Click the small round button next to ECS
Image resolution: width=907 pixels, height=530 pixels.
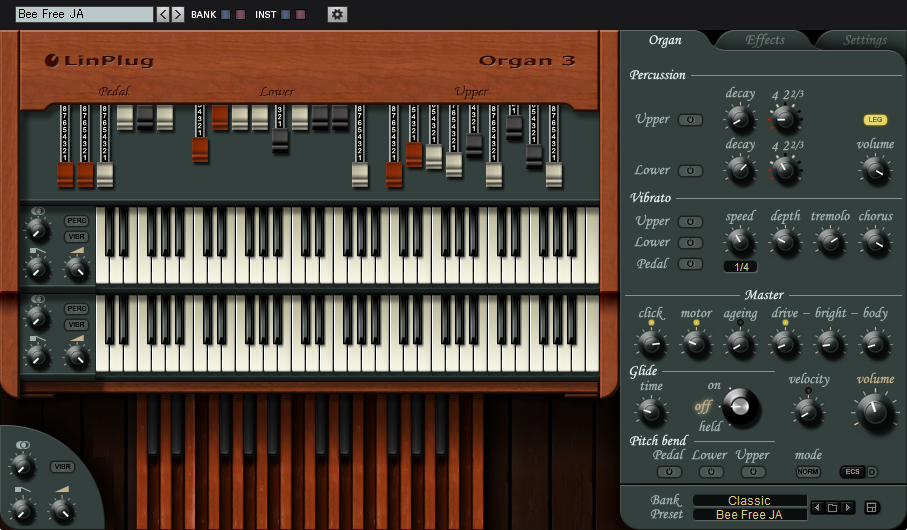click(x=872, y=472)
